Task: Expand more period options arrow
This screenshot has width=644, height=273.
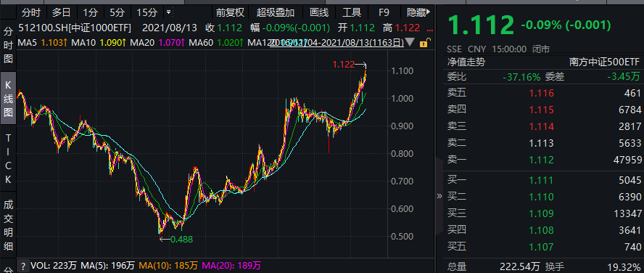Action: (x=168, y=12)
